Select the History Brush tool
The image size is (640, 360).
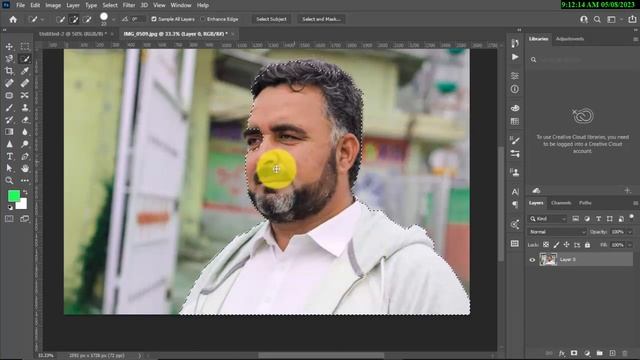(9, 120)
